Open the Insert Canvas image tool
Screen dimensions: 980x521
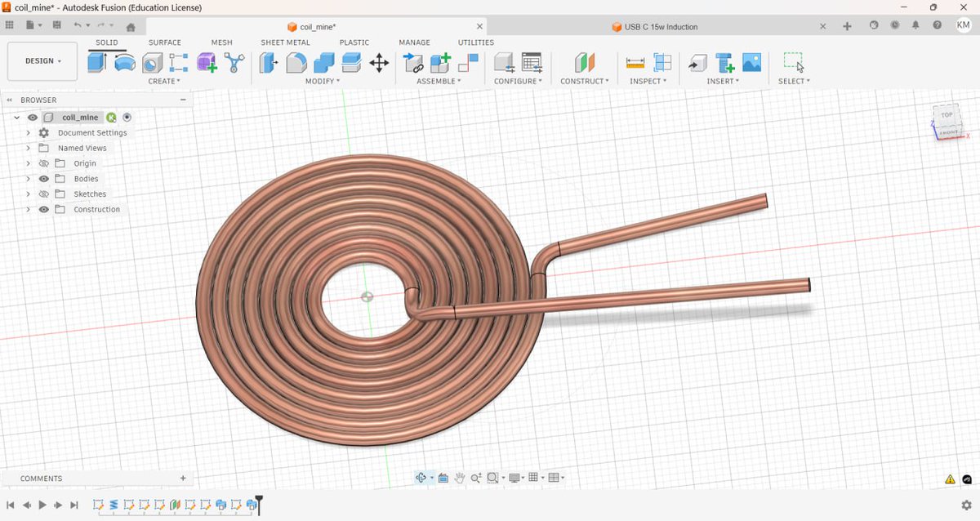point(751,62)
